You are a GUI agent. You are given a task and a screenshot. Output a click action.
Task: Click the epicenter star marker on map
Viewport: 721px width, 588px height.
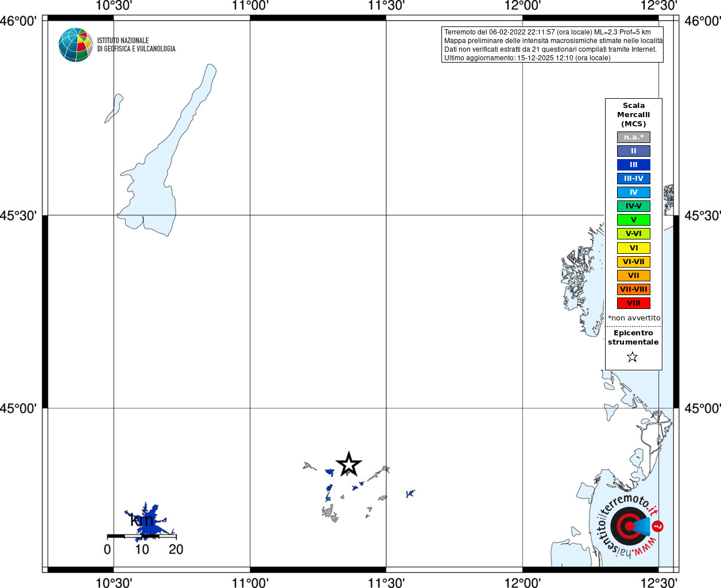pos(348,465)
